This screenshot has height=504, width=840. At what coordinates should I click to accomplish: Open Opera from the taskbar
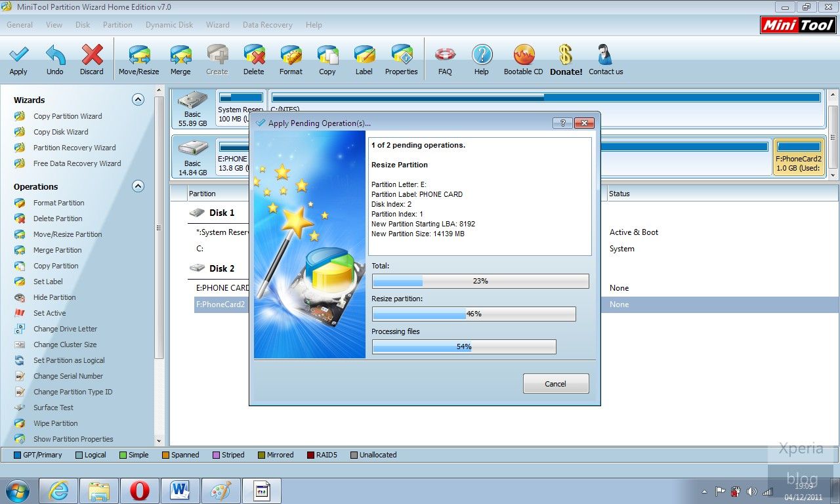139,491
